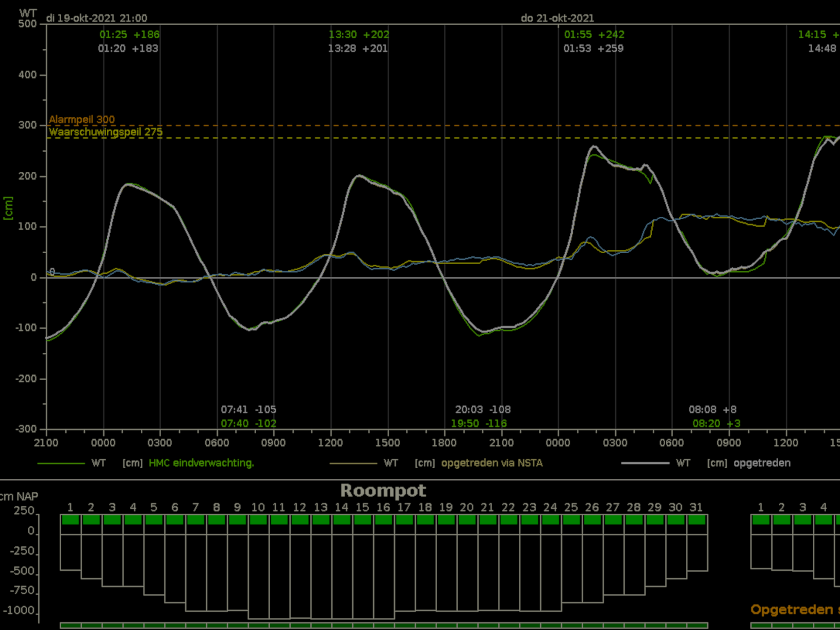Click Roompot gate 19 green status indicator
The image size is (840, 630).
point(446,520)
